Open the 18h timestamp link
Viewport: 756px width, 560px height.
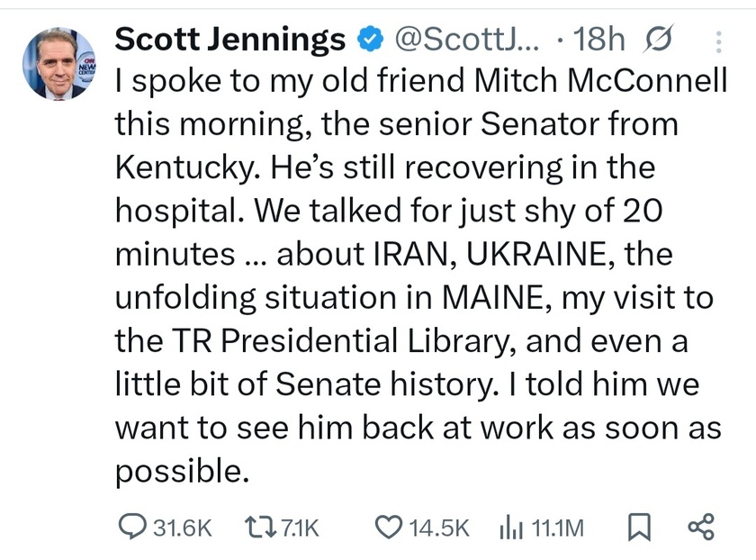click(x=598, y=39)
